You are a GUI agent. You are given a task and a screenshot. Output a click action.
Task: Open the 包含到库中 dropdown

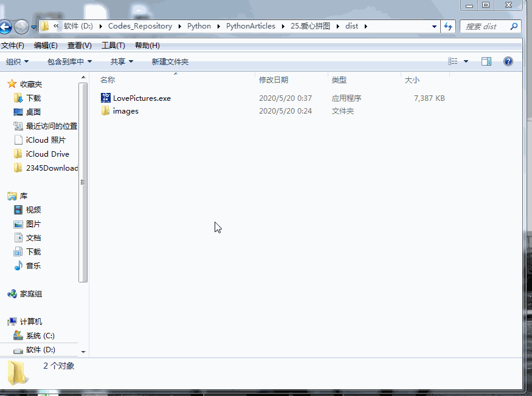[x=69, y=61]
